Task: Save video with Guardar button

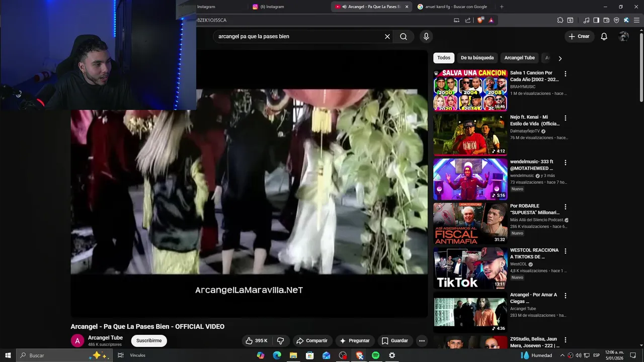Action: (x=395, y=340)
